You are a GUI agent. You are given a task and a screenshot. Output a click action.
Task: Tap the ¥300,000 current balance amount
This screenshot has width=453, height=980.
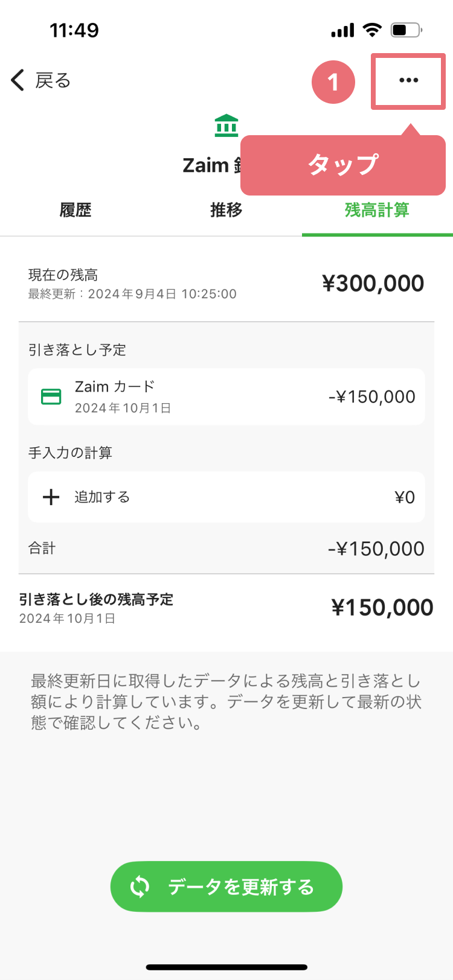coord(373,283)
